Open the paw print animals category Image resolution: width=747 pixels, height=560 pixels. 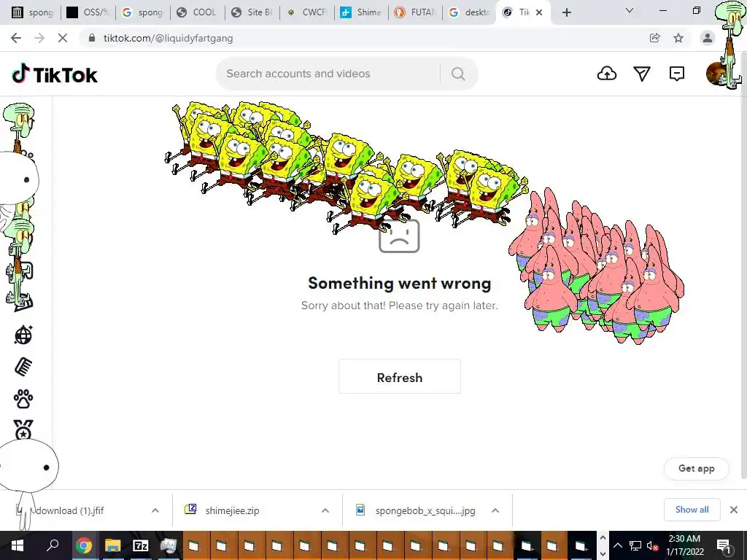[x=23, y=399]
